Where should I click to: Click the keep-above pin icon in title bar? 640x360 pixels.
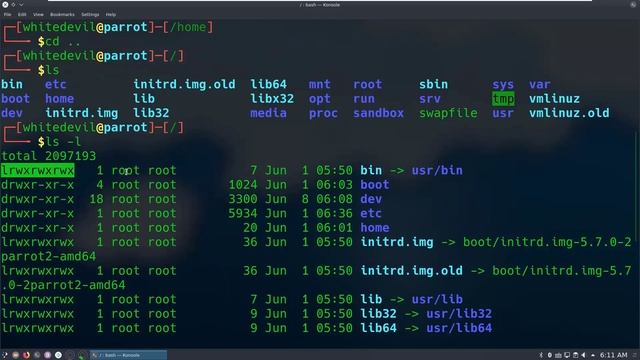[13, 4]
